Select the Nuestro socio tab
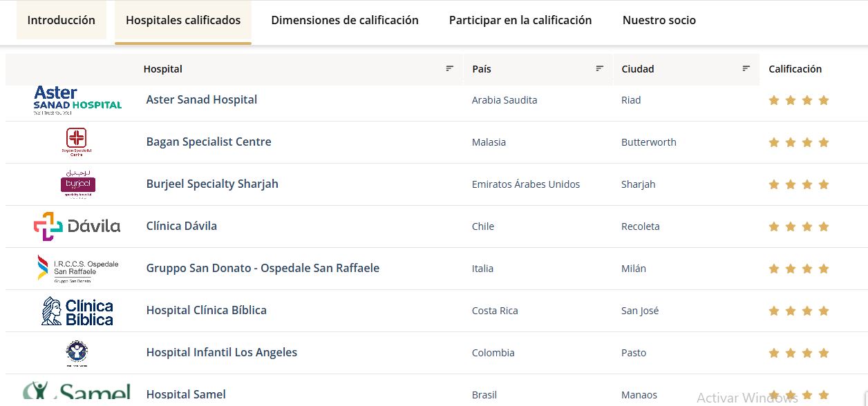The width and height of the screenshot is (868, 406). [x=659, y=20]
